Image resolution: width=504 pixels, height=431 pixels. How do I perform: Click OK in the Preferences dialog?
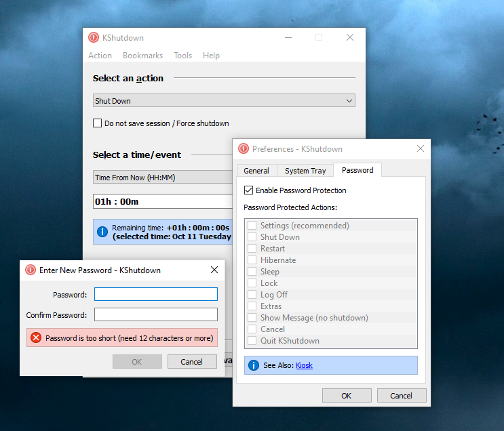(x=347, y=395)
